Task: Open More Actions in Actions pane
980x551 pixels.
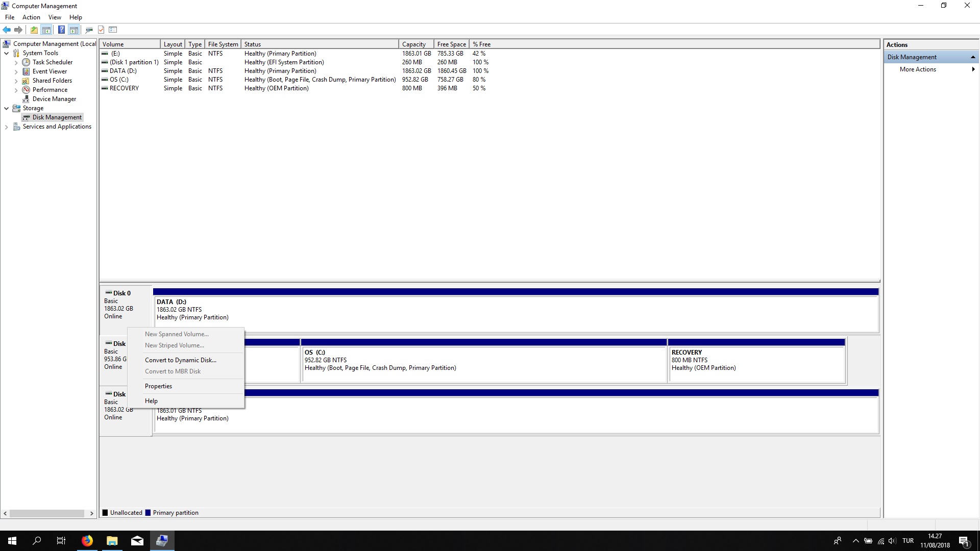Action: tap(918, 69)
